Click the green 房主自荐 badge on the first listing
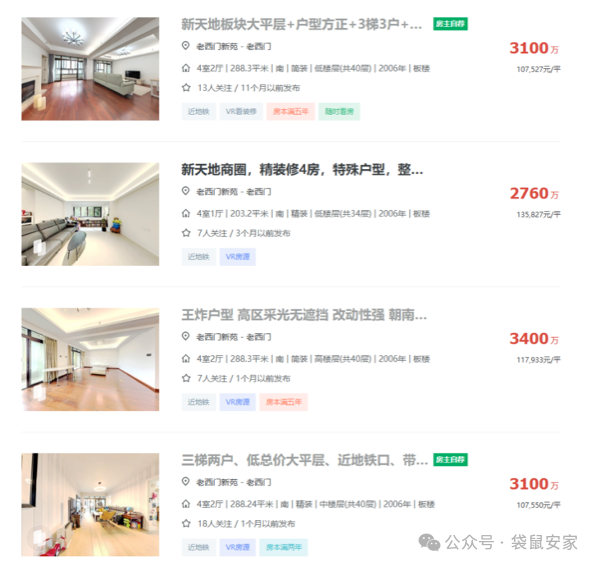The height and width of the screenshot is (566, 597). tap(450, 24)
